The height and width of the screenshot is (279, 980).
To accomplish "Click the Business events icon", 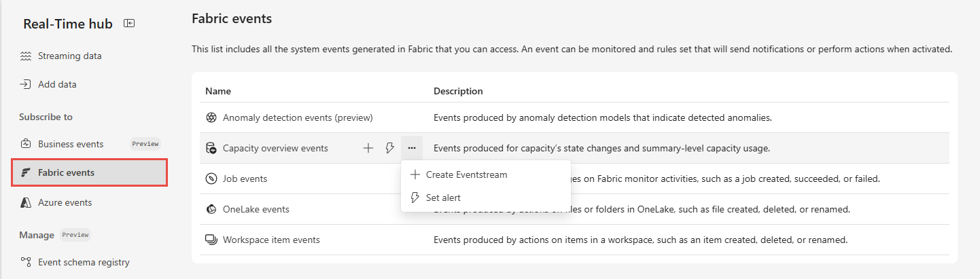I will coord(26,144).
